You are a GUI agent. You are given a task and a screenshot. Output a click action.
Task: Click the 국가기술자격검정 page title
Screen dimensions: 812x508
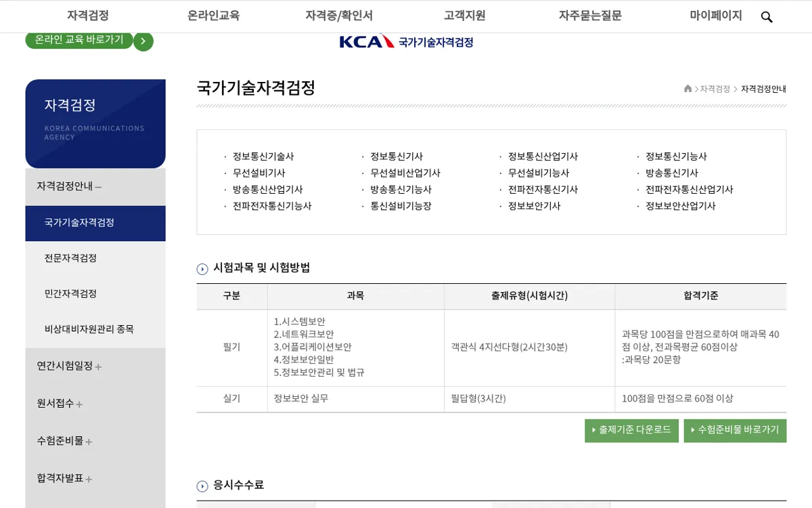pyautogui.click(x=256, y=88)
